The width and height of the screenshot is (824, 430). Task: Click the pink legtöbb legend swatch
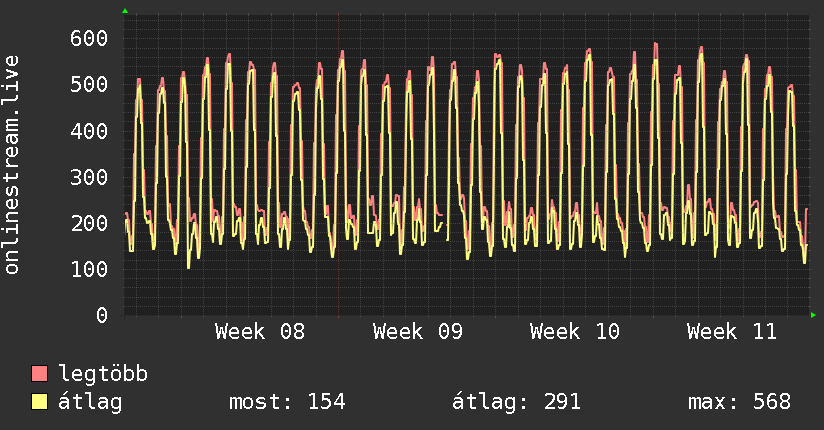click(39, 373)
